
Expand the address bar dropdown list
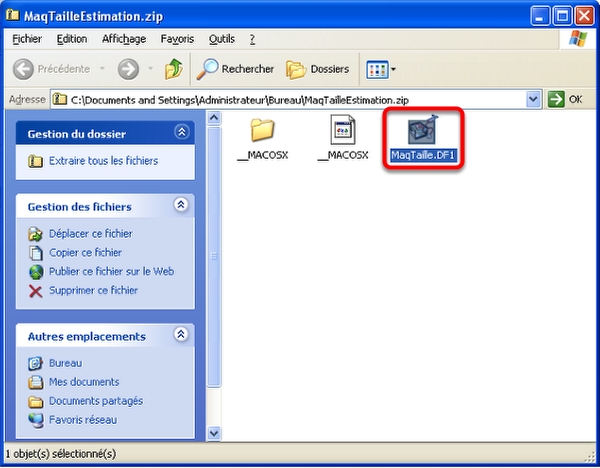[x=533, y=100]
